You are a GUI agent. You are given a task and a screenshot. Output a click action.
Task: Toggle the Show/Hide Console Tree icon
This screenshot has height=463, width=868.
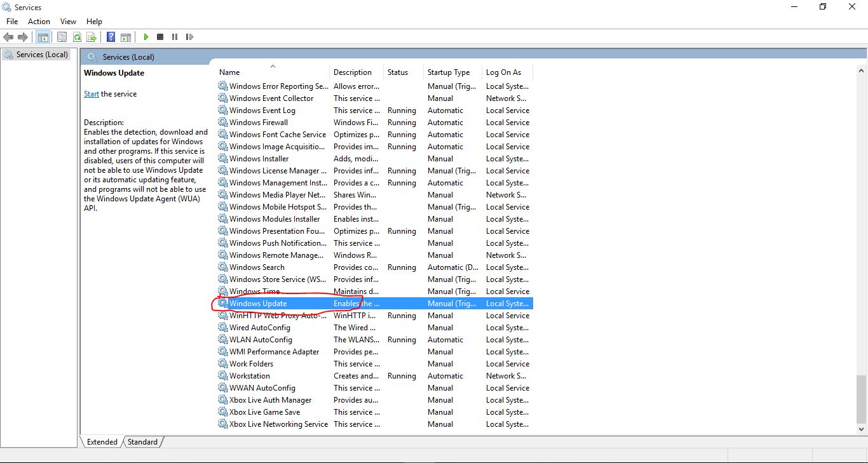pyautogui.click(x=43, y=37)
